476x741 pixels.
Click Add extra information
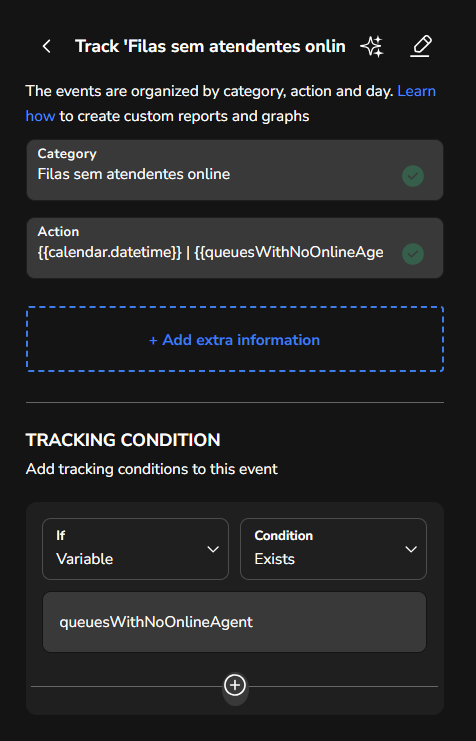tap(235, 339)
